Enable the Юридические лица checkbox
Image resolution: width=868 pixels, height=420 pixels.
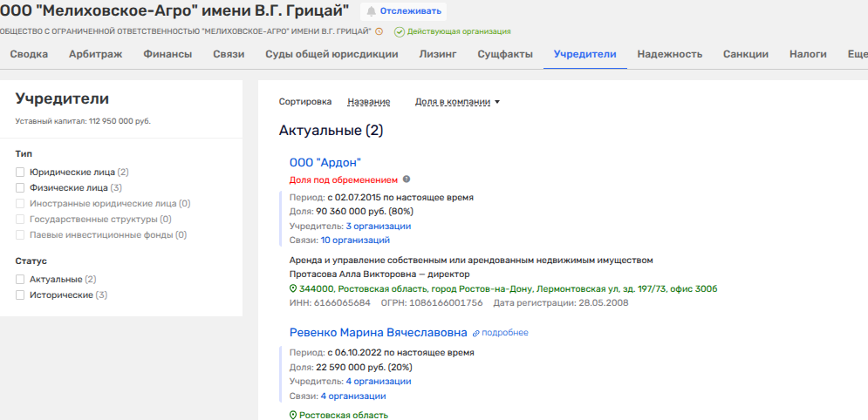pos(20,173)
